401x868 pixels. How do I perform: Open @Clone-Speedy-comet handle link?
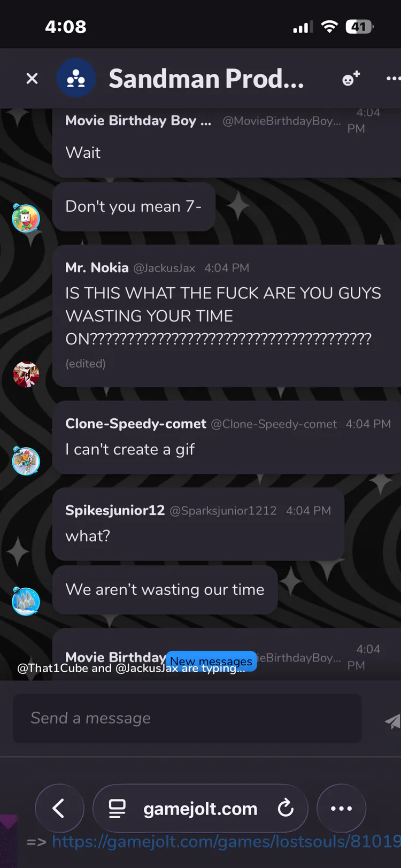pyautogui.click(x=274, y=424)
